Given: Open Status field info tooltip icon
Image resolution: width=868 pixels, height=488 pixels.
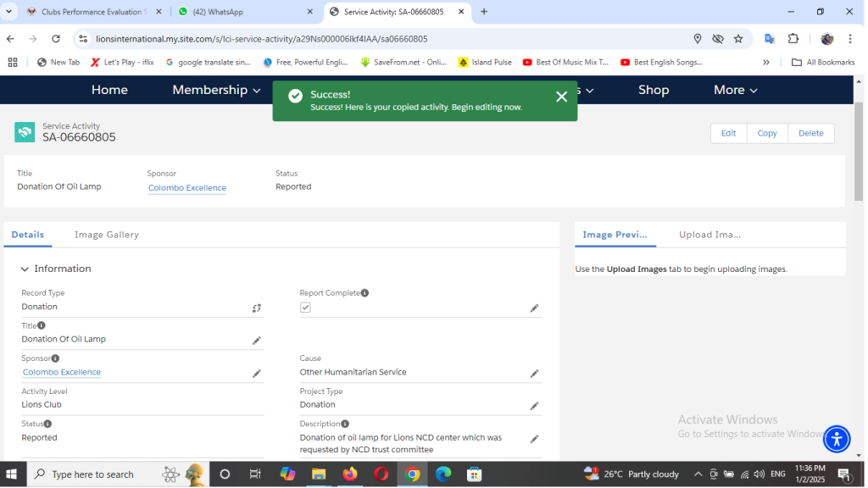Looking at the screenshot, I should coord(48,424).
